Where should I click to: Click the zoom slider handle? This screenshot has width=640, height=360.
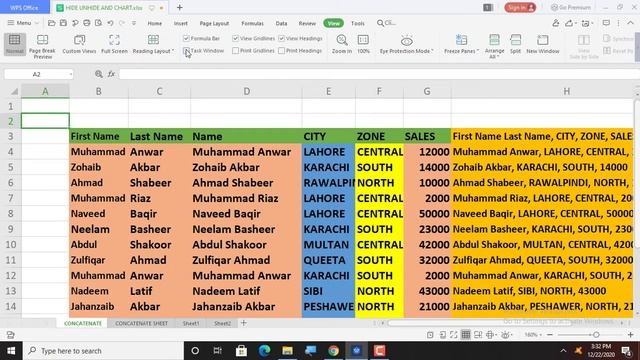point(596,335)
